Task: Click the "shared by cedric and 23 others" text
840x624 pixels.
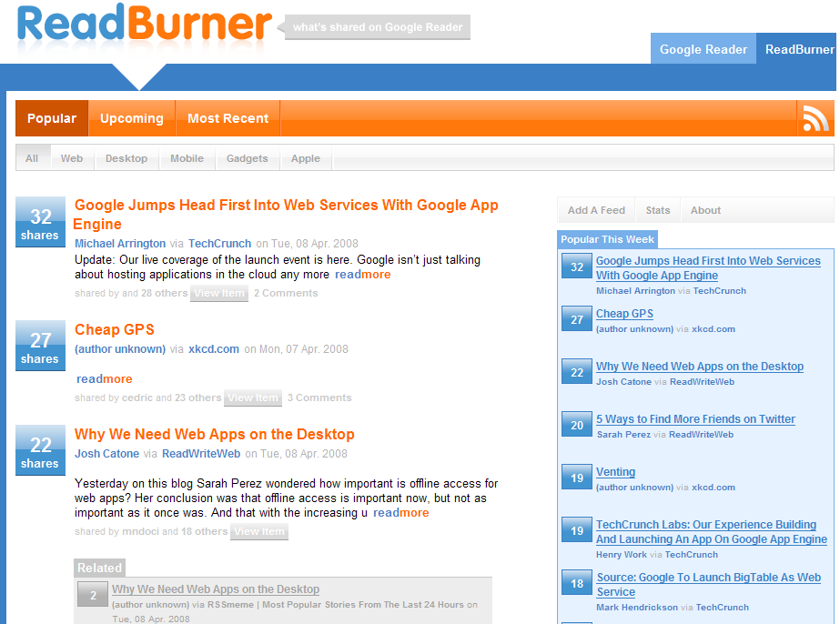Action: (147, 398)
